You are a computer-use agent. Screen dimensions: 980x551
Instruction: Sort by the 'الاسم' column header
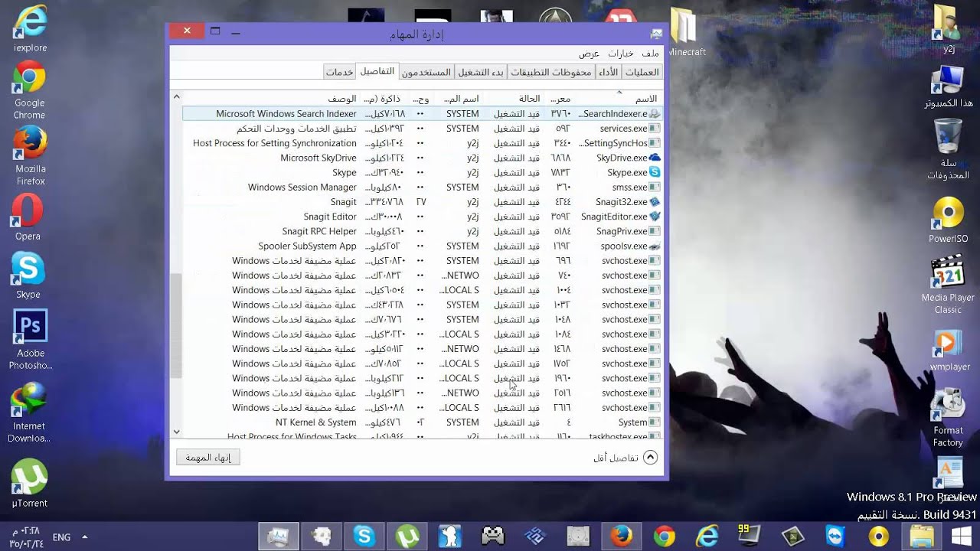pyautogui.click(x=620, y=99)
